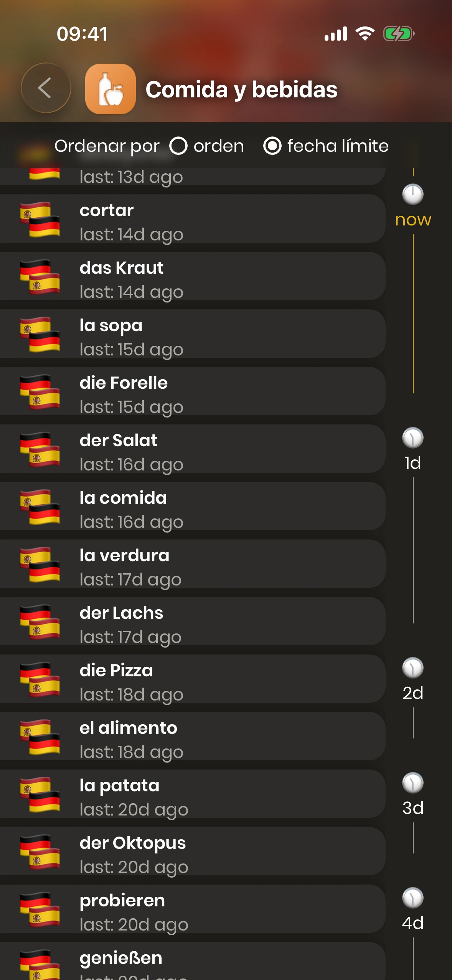Viewport: 452px width, 980px height.
Task: Tap the flags icon next to 'der Lachs'
Action: [x=40, y=622]
